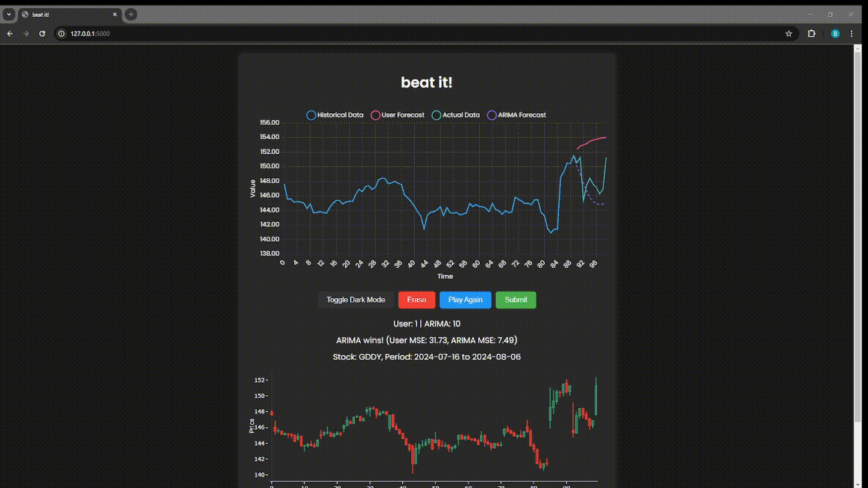
Task: Click the browser back arrow
Action: [x=10, y=34]
